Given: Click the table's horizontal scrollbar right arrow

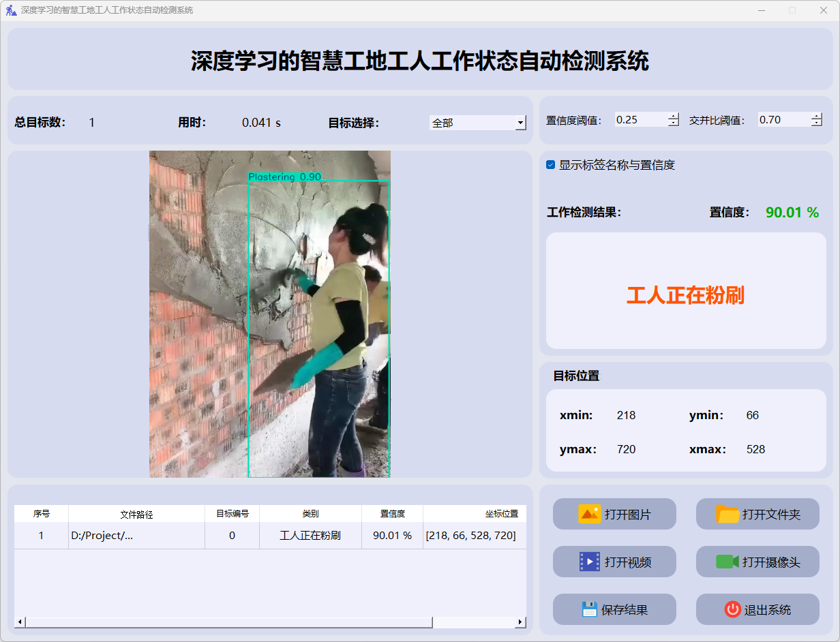Looking at the screenshot, I should pyautogui.click(x=520, y=622).
